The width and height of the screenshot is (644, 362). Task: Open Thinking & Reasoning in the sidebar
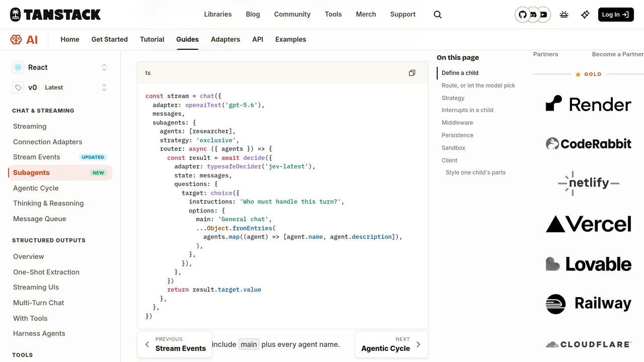coord(48,203)
